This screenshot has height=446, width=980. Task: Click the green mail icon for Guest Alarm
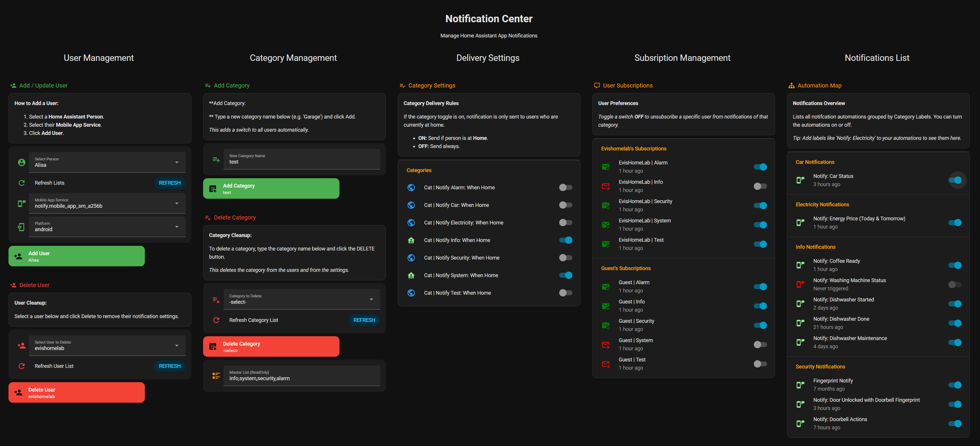coord(606,287)
